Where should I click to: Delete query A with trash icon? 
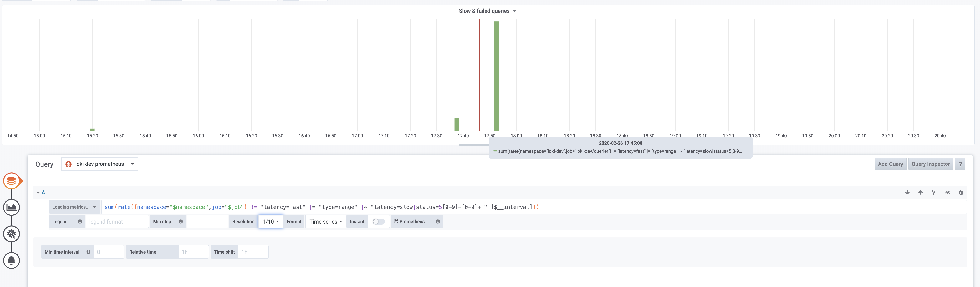[961, 192]
